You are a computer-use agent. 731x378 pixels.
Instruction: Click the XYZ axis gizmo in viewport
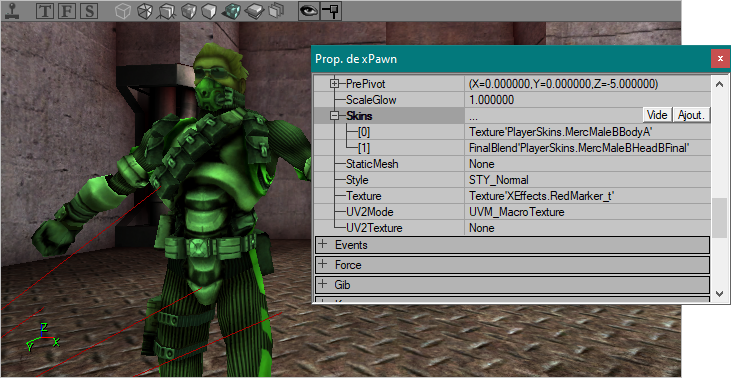(43, 337)
